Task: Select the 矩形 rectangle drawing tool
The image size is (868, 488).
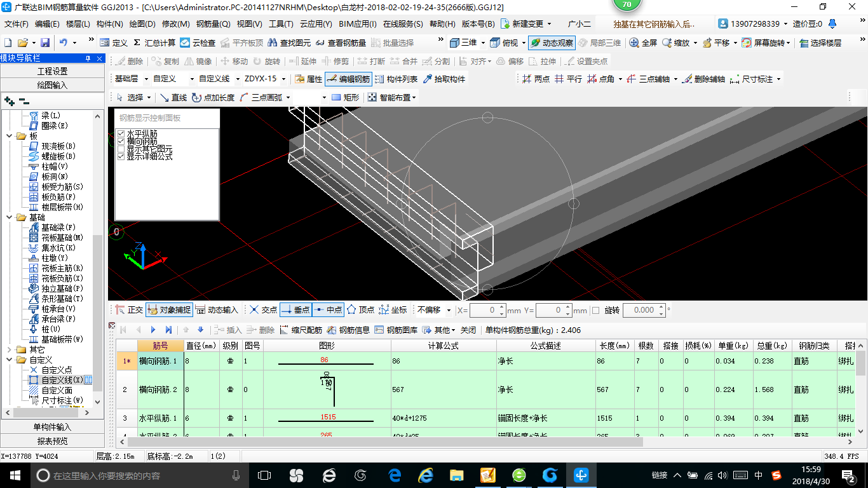Action: (346, 97)
